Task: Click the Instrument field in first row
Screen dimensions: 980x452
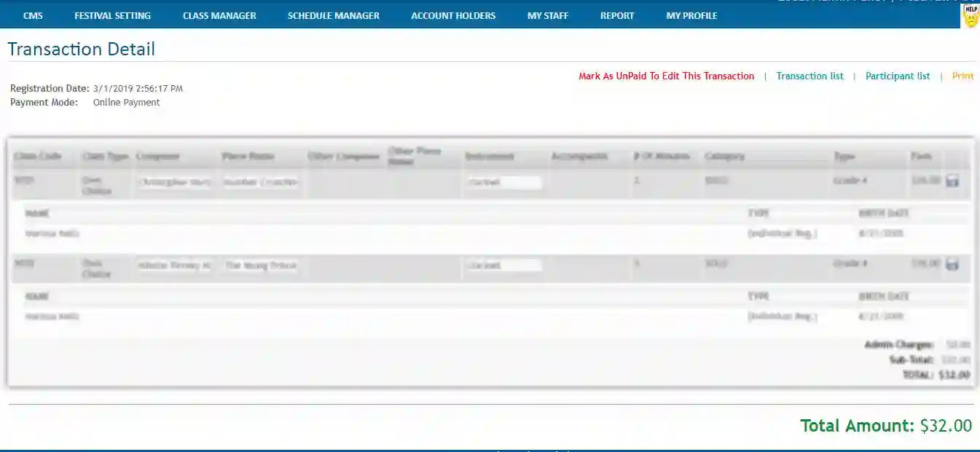Action: [503, 183]
